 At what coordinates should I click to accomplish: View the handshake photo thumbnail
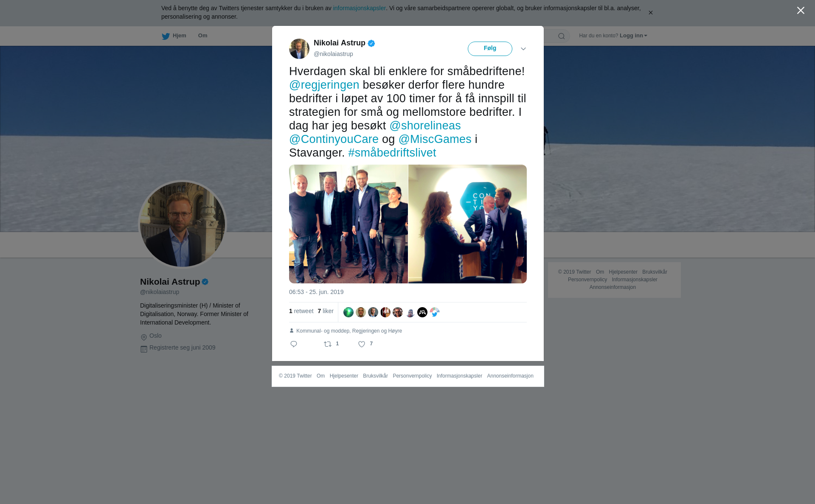pos(467,224)
